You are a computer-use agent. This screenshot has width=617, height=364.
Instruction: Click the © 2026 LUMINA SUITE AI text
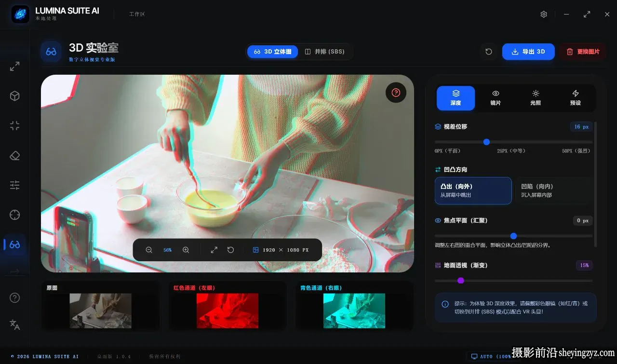pyautogui.click(x=45, y=356)
